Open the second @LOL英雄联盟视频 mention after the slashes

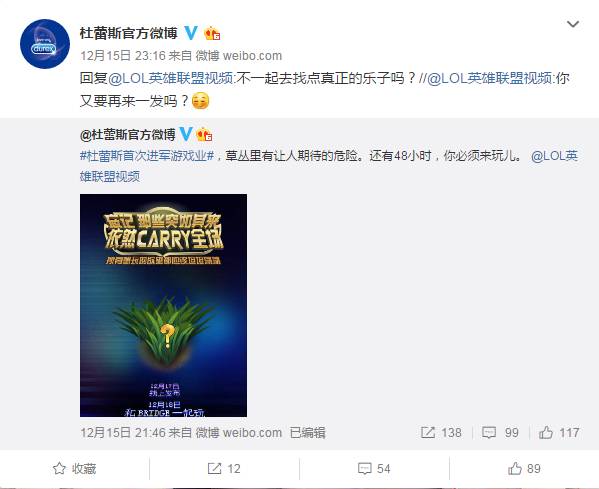click(x=490, y=78)
